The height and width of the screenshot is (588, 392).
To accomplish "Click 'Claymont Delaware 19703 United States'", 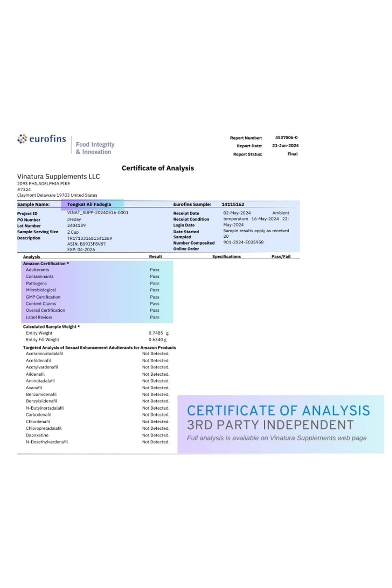I will pos(57,195).
